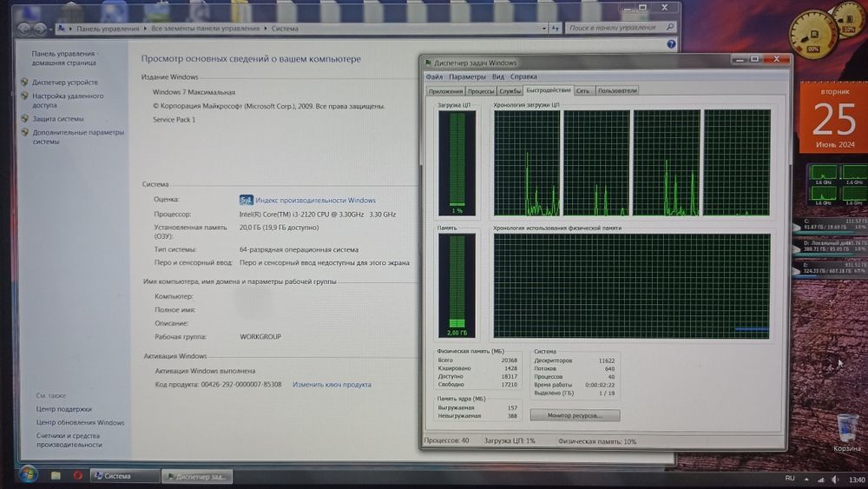
Task: Click the refresh button beside address bar
Action: [x=556, y=29]
